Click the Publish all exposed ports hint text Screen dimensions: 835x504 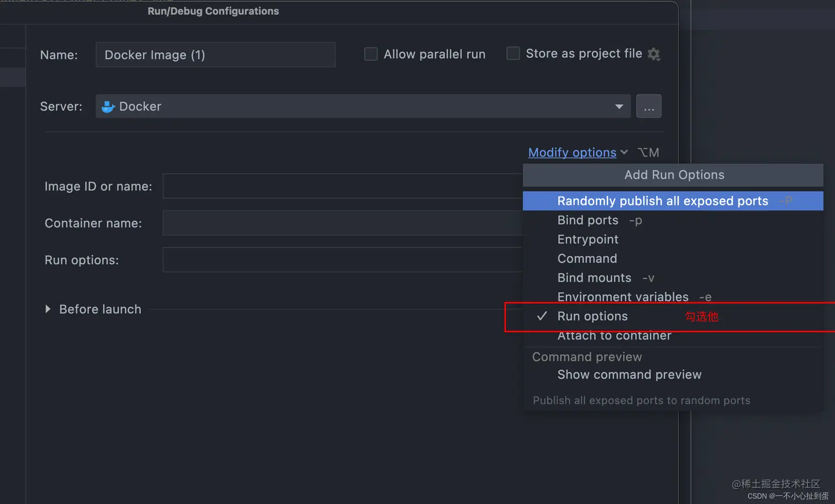coord(641,400)
